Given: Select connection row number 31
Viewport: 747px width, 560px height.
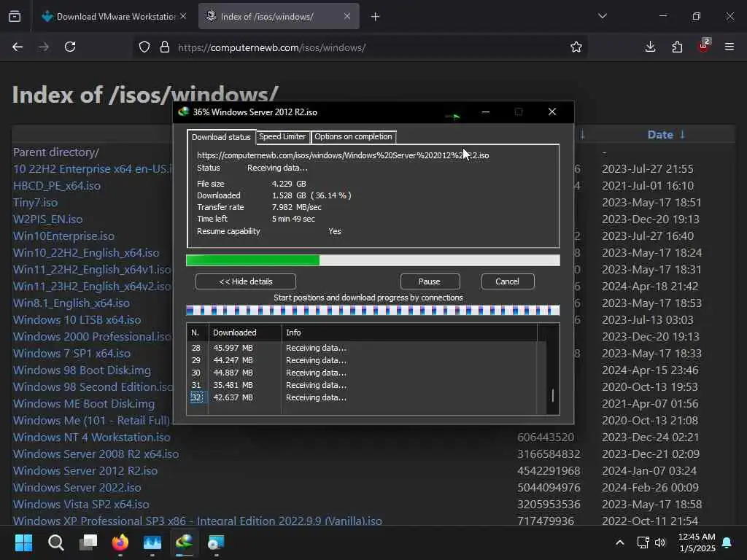Looking at the screenshot, I should pyautogui.click(x=362, y=385).
